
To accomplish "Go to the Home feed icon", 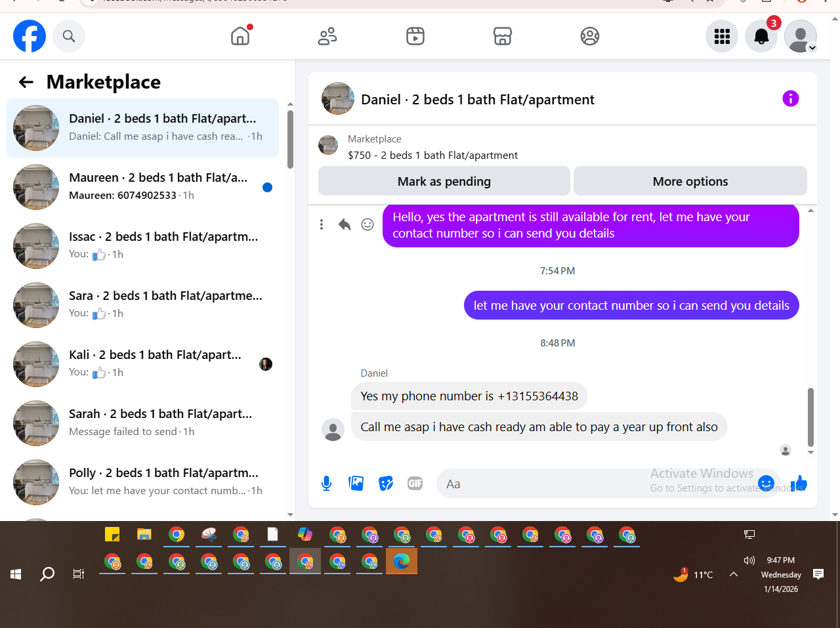I will tap(240, 36).
